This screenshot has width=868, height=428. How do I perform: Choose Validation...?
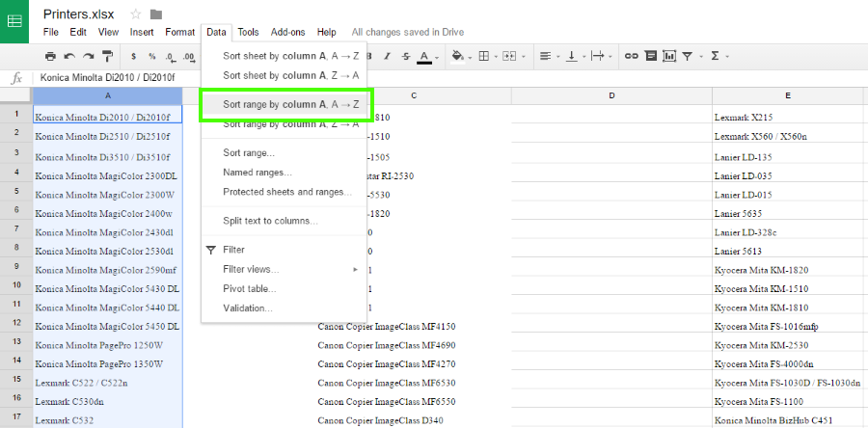click(x=284, y=308)
